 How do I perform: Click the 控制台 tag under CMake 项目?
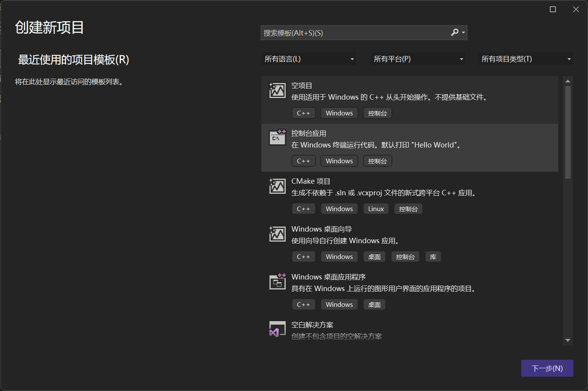pyautogui.click(x=408, y=209)
